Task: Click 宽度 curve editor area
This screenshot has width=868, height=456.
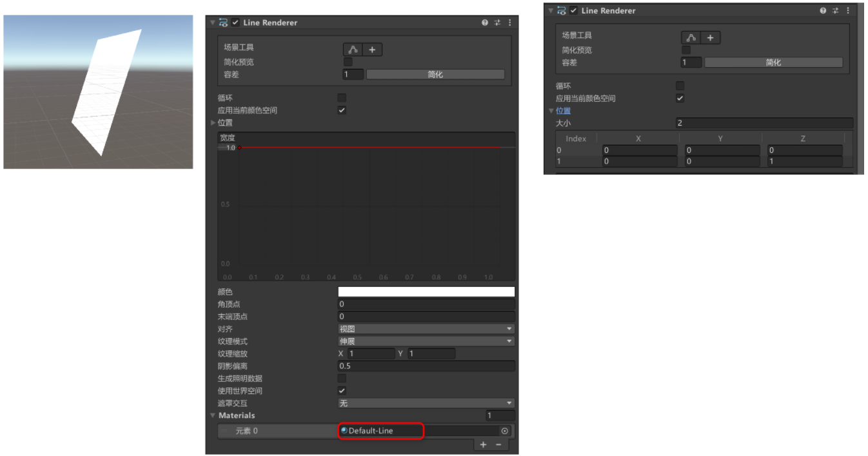Action: coord(366,212)
